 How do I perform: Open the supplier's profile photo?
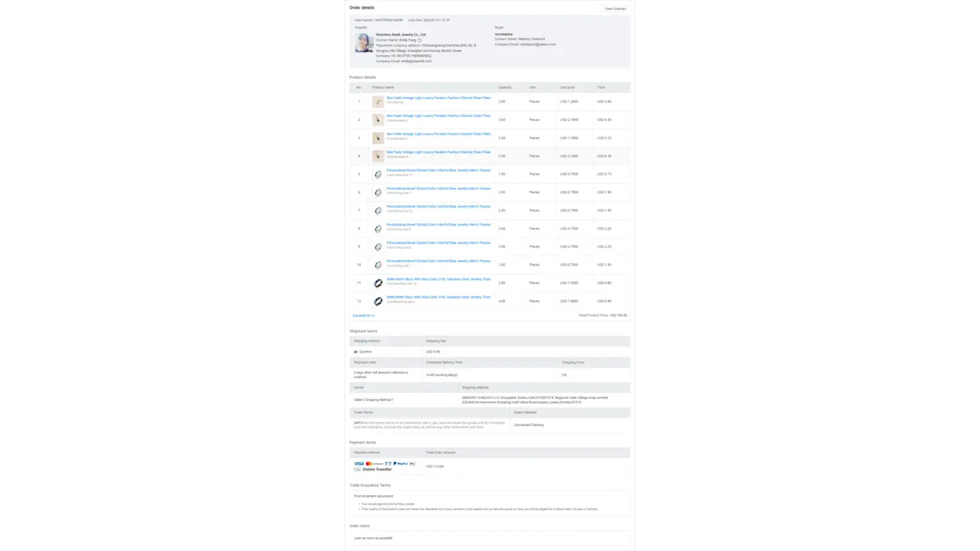pos(364,43)
